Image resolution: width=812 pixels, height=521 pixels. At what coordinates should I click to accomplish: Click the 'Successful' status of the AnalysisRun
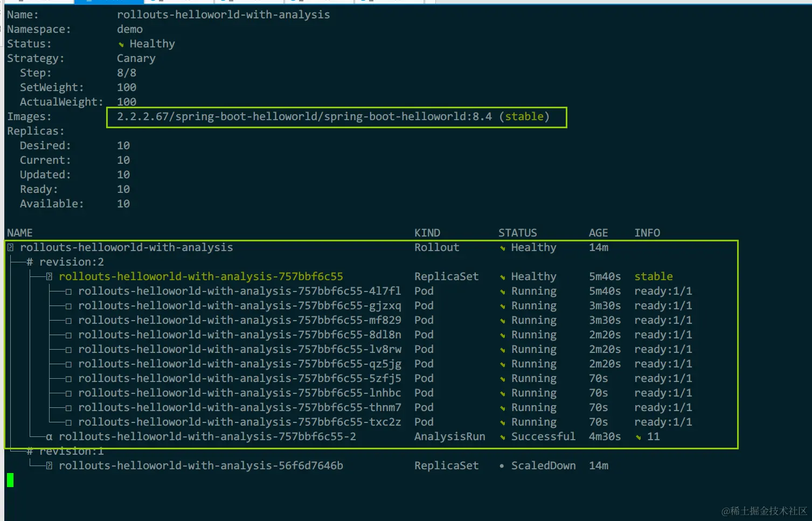[x=543, y=436]
